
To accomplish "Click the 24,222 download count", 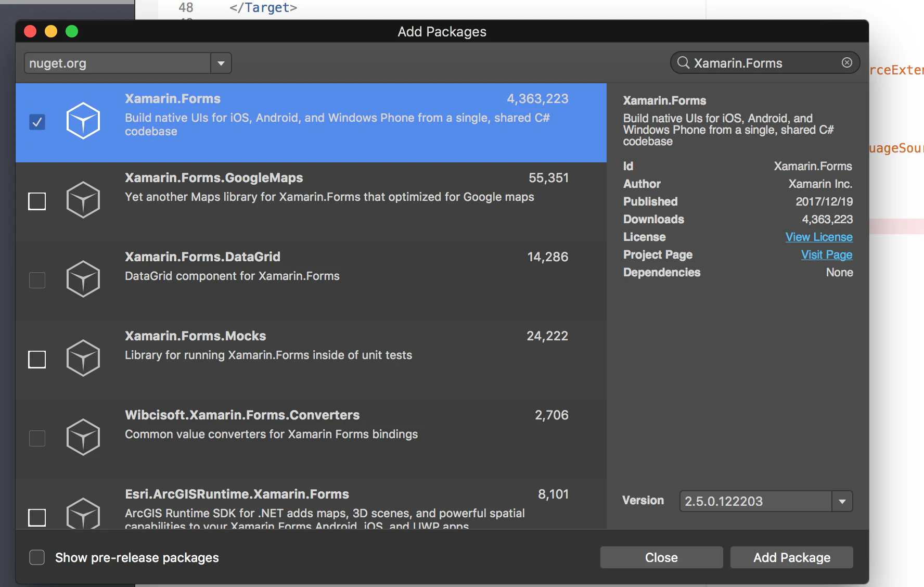I will [547, 336].
